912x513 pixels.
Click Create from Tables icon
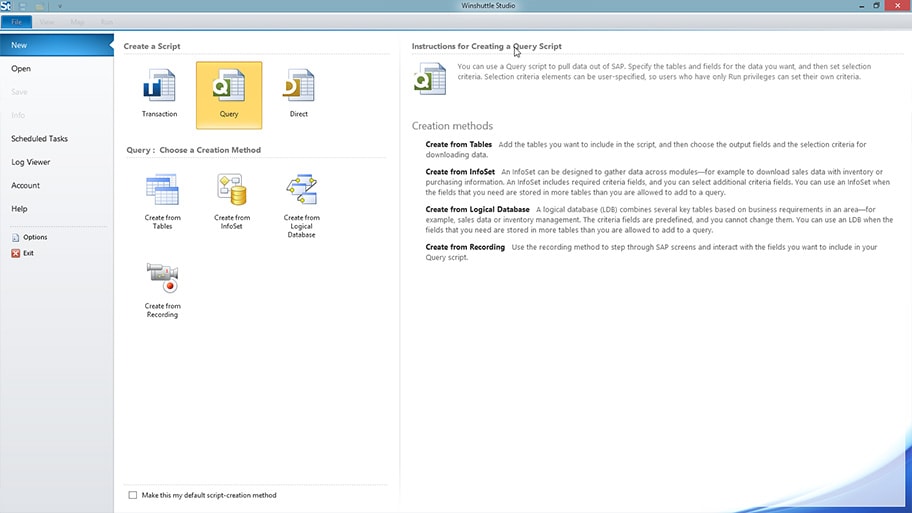click(162, 189)
